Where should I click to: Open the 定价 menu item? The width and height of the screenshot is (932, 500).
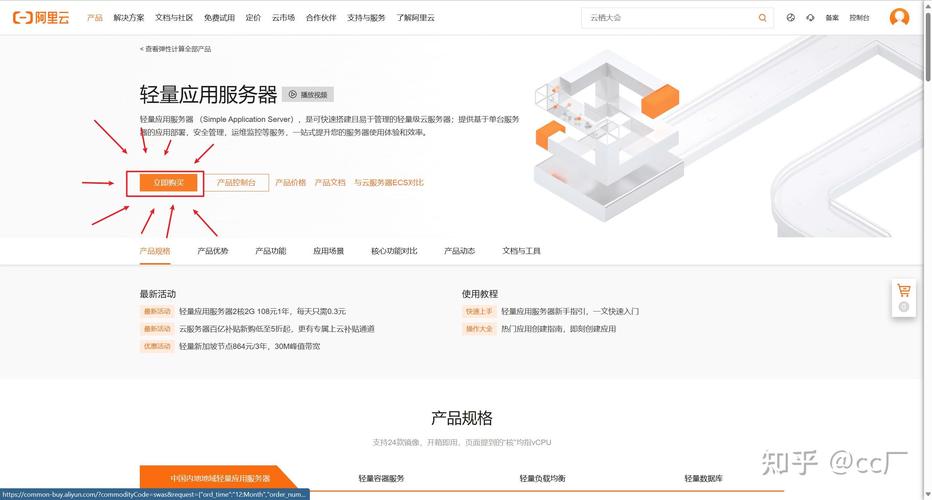pos(253,18)
